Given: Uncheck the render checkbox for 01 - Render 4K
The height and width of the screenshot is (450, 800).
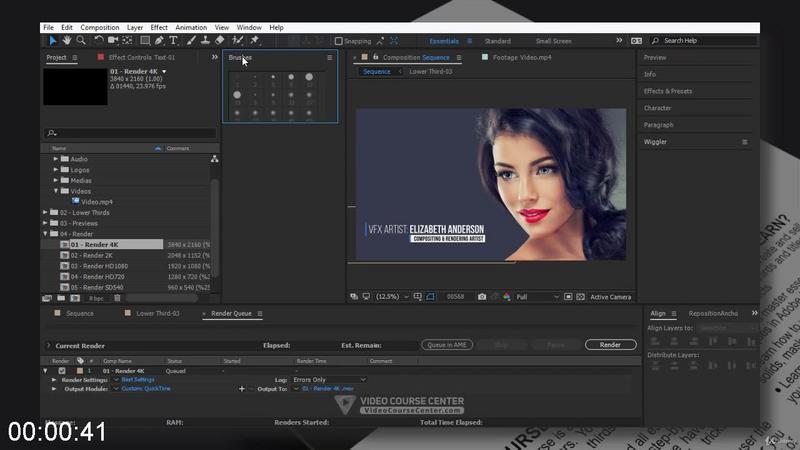Looking at the screenshot, I should pos(62,371).
